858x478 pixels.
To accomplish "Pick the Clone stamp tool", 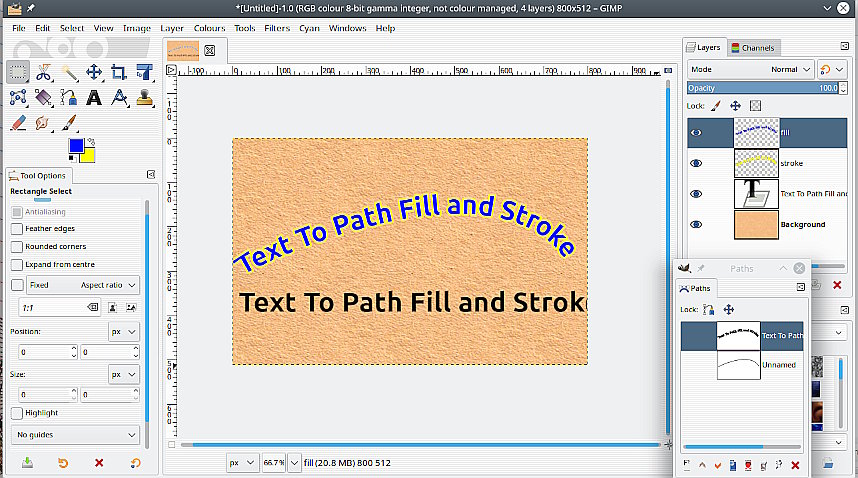I will pos(144,98).
